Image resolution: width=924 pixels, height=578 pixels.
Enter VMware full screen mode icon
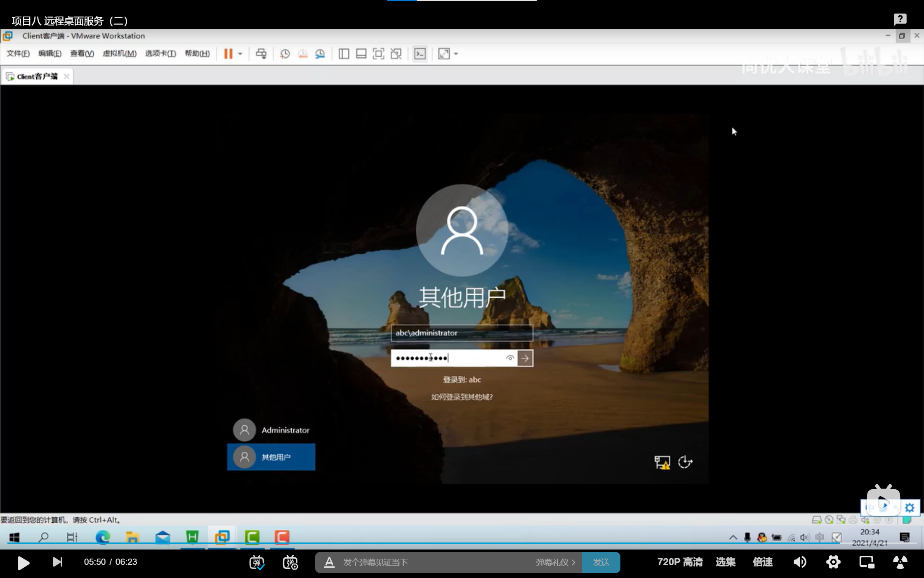pyautogui.click(x=378, y=54)
